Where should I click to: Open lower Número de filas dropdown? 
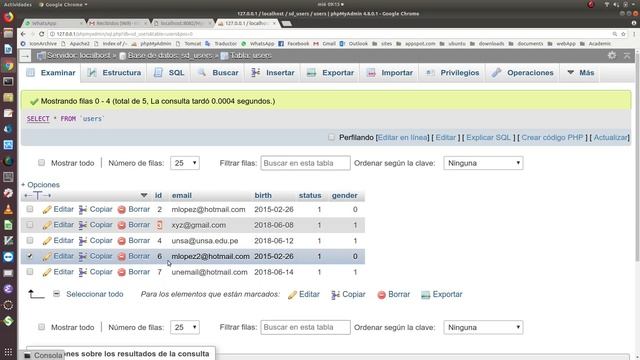185,327
